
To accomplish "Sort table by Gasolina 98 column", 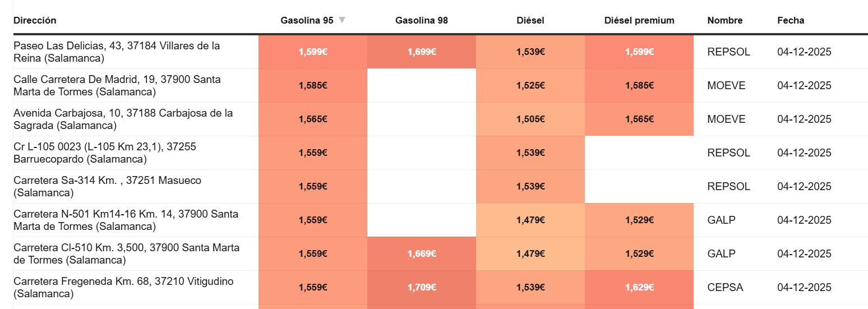I will (x=422, y=21).
